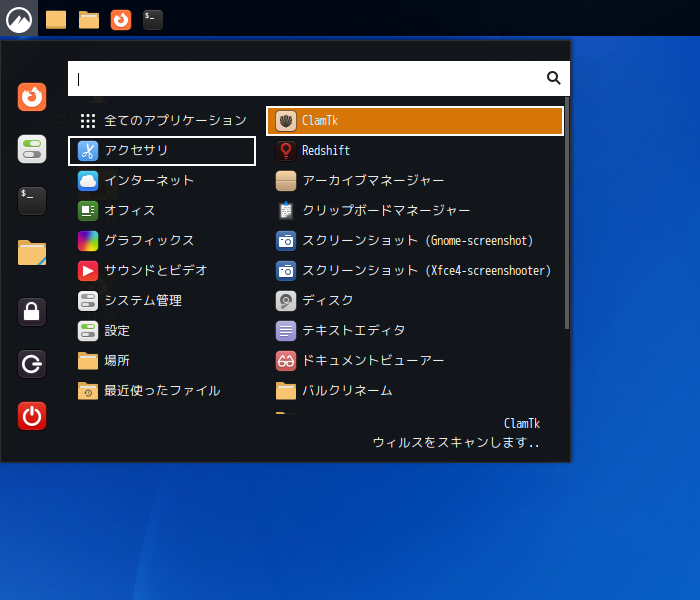The image size is (700, 600).
Task: Launch Redshift from the list
Action: point(415,151)
